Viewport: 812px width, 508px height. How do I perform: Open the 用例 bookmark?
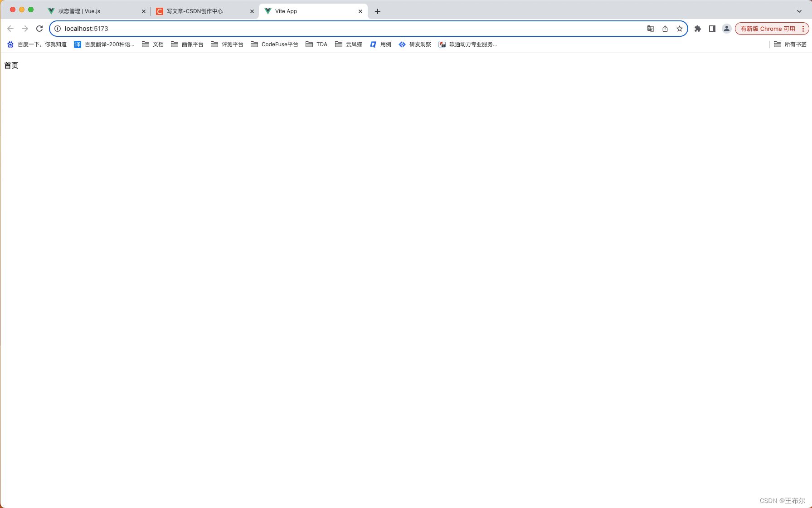(380, 44)
